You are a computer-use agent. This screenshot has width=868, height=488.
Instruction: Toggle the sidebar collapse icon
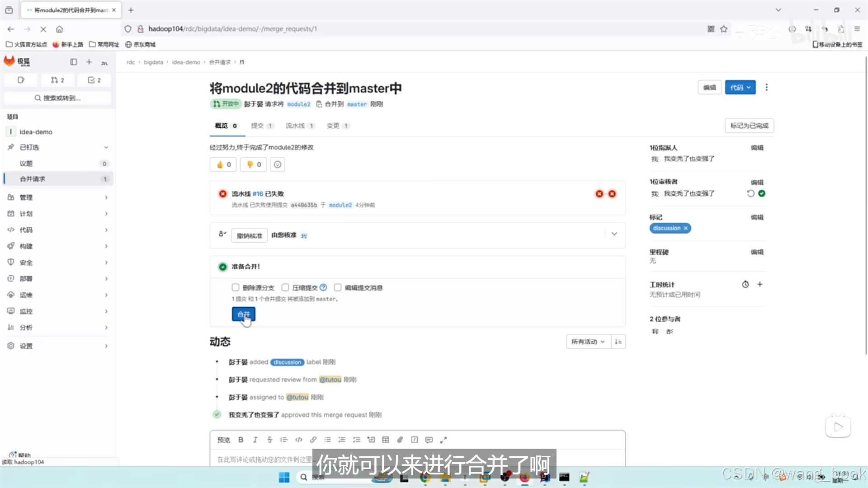[x=74, y=62]
